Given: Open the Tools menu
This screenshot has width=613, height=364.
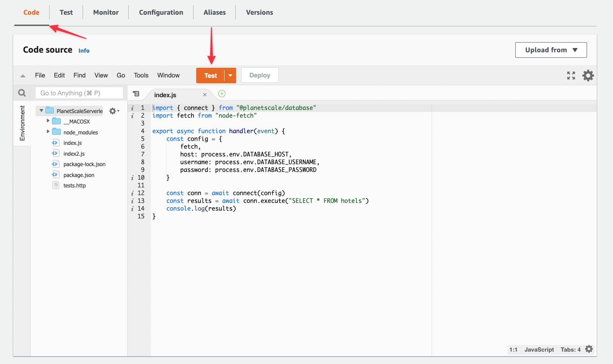Looking at the screenshot, I should click(141, 75).
